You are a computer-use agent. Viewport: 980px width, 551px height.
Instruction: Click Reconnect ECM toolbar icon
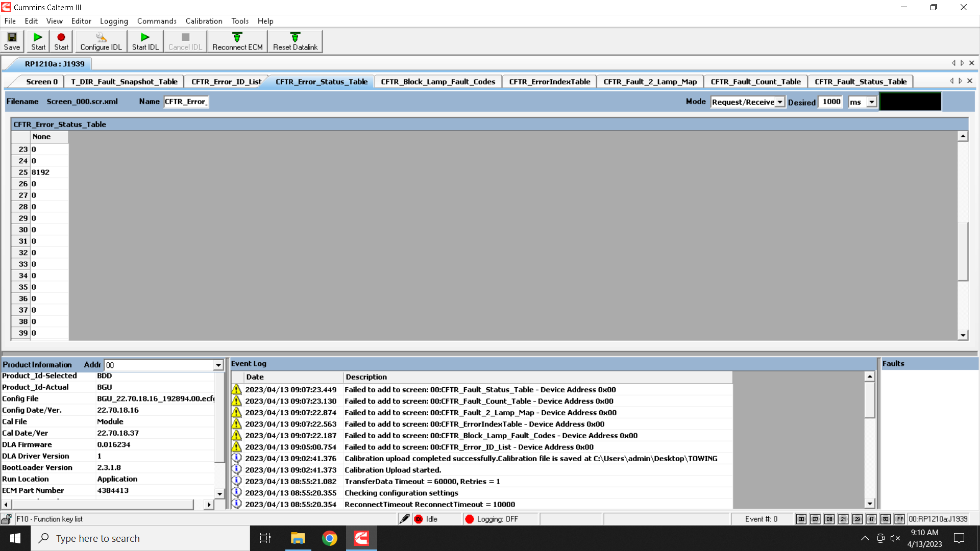pos(237,41)
